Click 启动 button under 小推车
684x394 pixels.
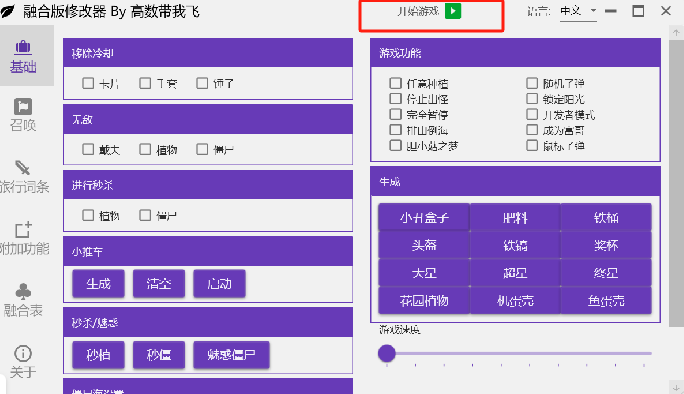click(x=219, y=284)
